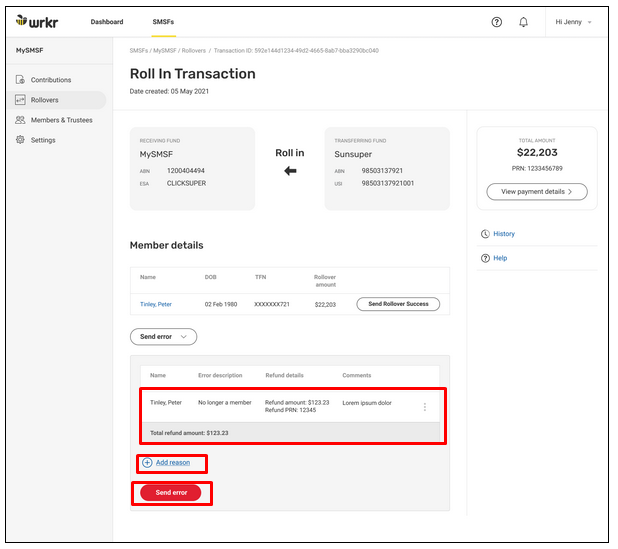Click the total amount $22,203
The image size is (618, 549).
coord(537,153)
